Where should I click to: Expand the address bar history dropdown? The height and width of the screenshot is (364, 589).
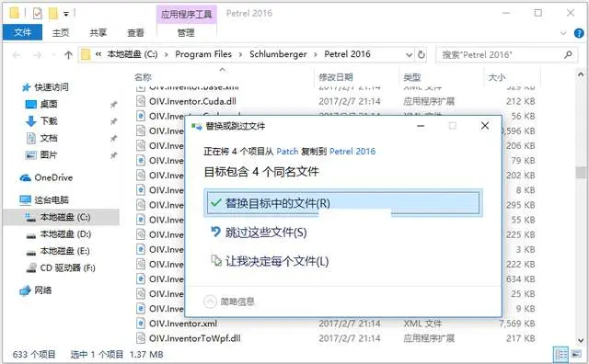coord(409,55)
